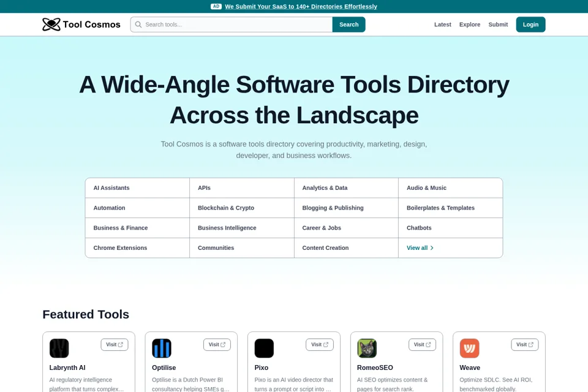Click the Featured Tools heading

pyautogui.click(x=86, y=314)
